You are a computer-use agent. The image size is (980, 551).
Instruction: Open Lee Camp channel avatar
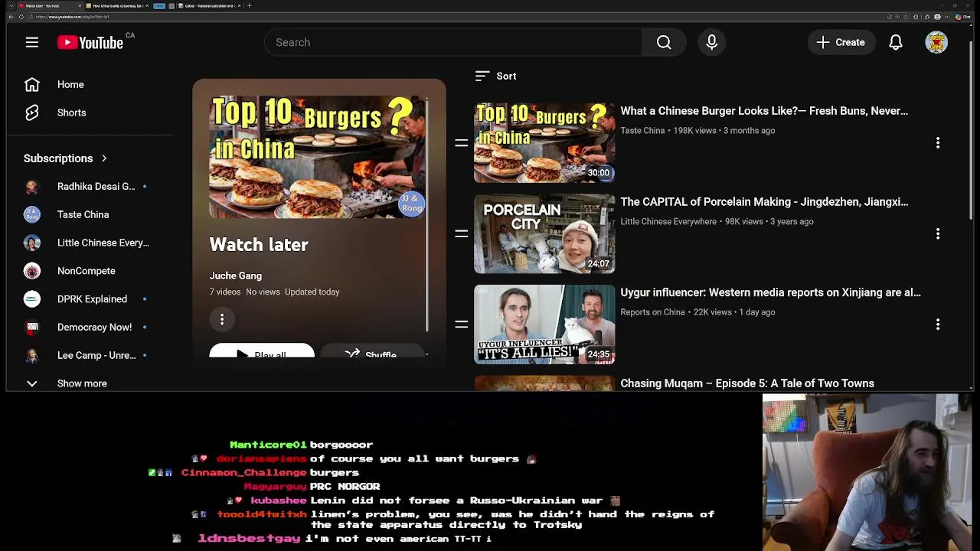point(31,355)
